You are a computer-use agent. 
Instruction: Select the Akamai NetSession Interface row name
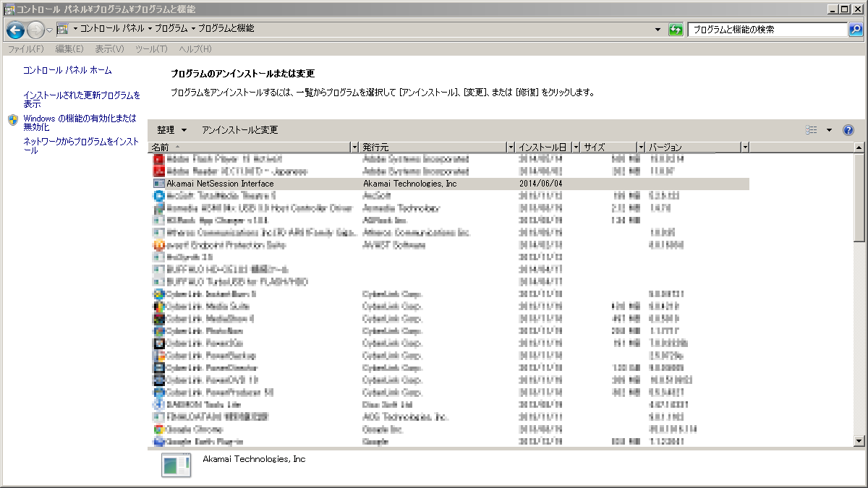220,184
